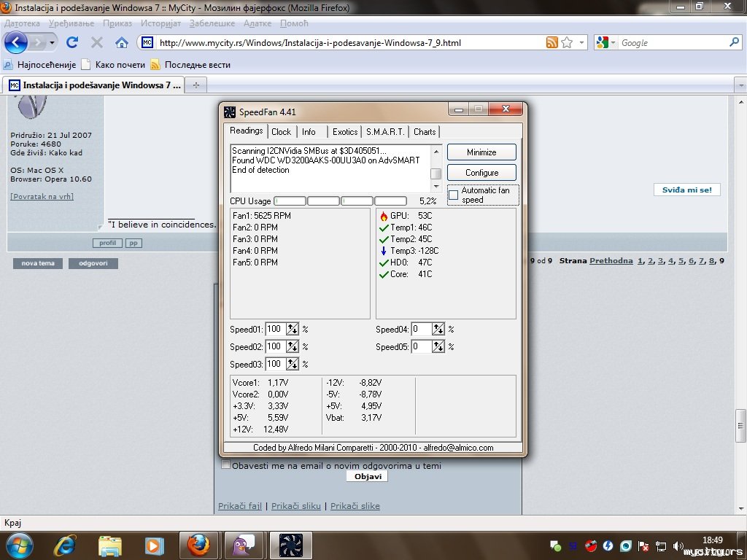Viewport: 747px width, 560px height.
Task: Click SpeedFan spinner arrows for Speed03
Action: click(x=293, y=364)
